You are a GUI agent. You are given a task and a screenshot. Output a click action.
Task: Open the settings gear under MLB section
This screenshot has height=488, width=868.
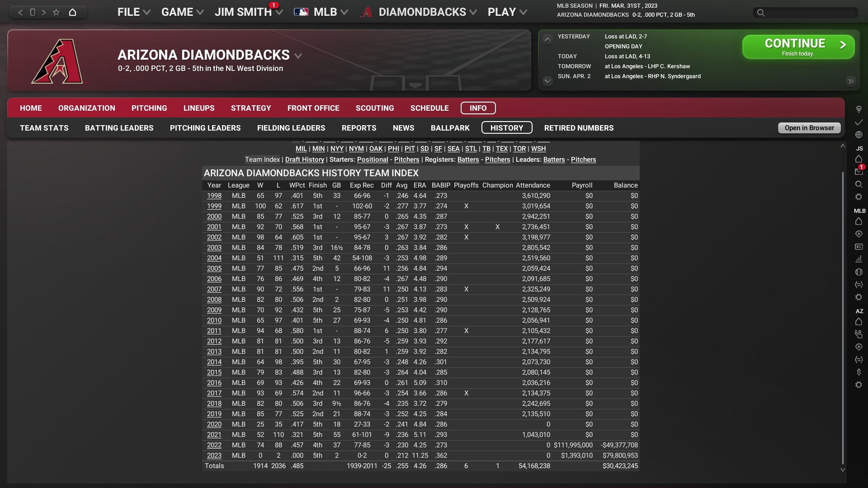(859, 297)
